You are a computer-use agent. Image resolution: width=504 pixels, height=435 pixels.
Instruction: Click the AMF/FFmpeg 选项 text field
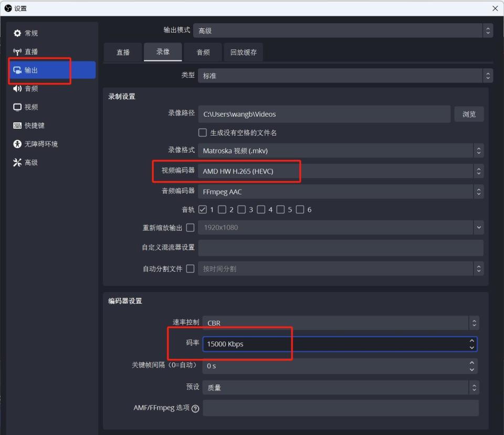coord(341,408)
